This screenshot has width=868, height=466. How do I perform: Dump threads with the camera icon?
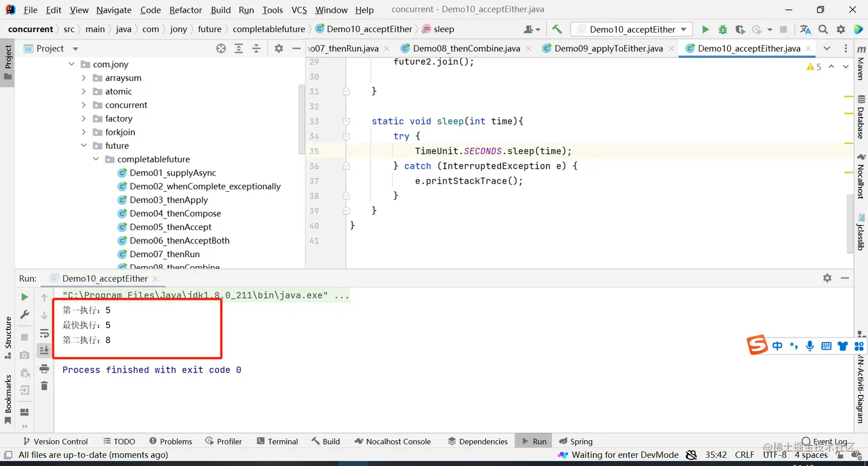click(x=25, y=355)
